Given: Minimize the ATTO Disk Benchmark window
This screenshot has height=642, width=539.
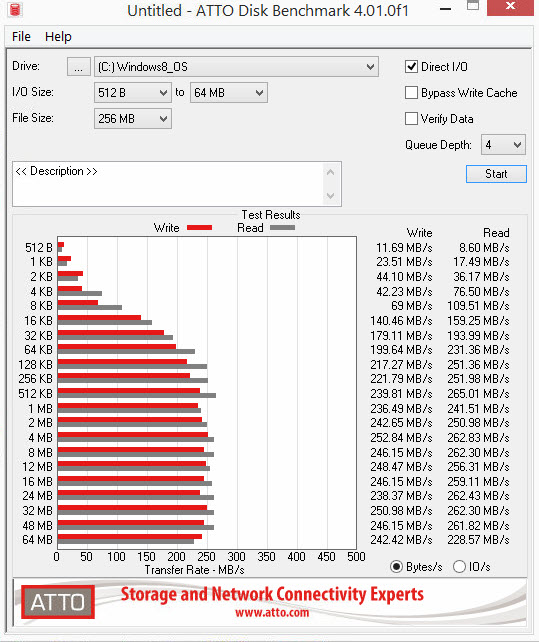Looking at the screenshot, I should [446, 9].
